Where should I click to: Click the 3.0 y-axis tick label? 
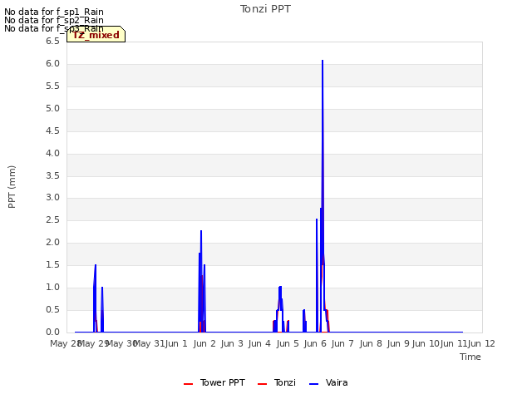52,198
